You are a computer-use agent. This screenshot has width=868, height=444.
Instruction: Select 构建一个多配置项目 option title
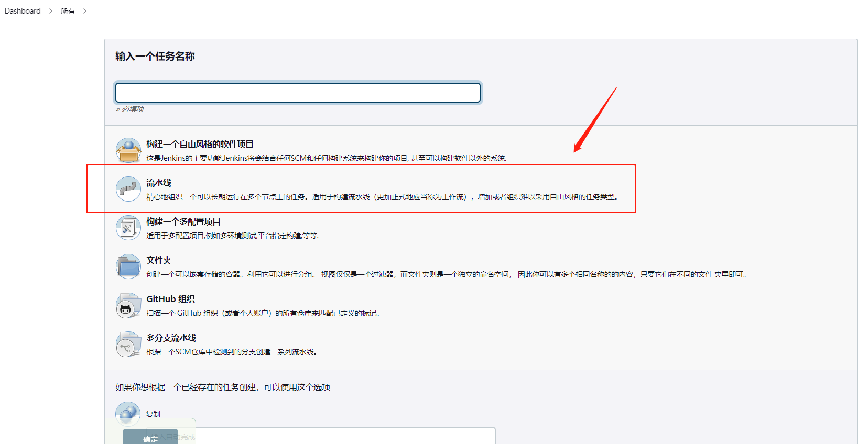coord(183,221)
